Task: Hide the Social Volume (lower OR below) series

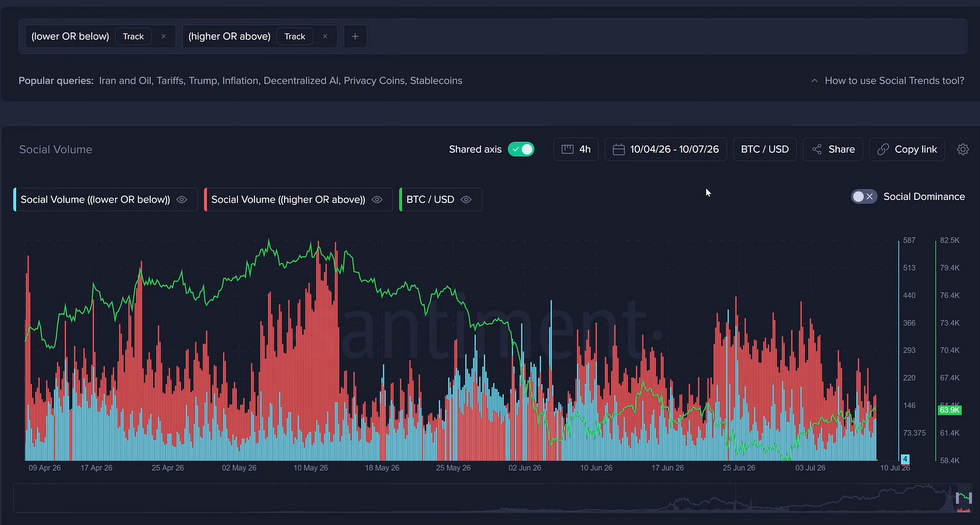Action: coord(182,200)
